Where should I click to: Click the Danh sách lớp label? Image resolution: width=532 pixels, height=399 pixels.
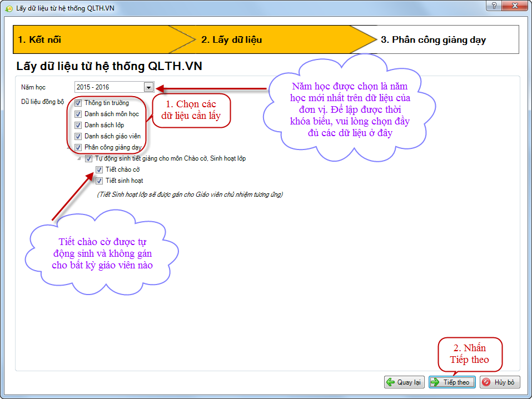[x=104, y=125]
